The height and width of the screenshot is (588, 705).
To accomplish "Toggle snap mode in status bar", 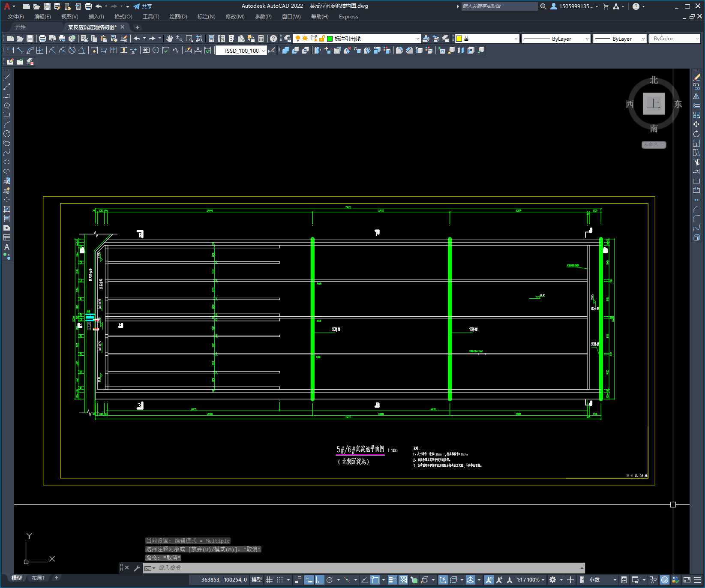I will point(280,580).
